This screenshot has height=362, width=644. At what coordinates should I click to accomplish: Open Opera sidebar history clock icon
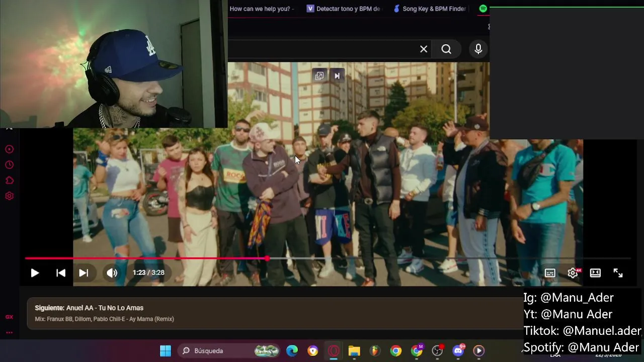tap(9, 165)
